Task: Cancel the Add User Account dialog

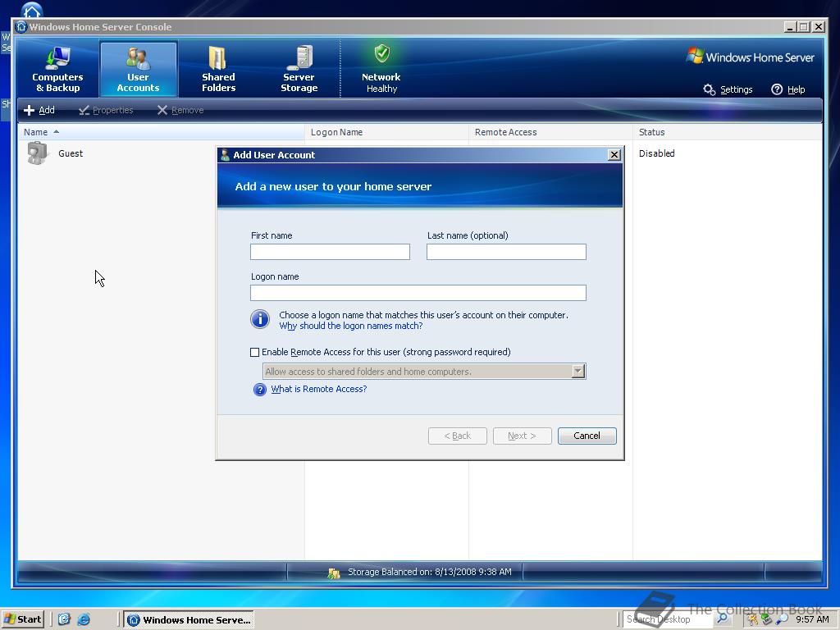Action: pos(587,436)
